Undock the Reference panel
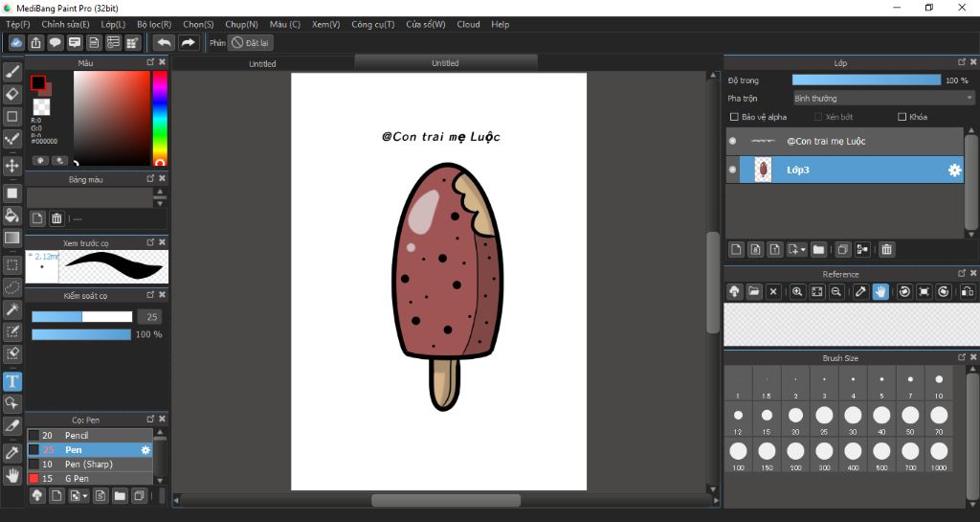Screen dimensions: 980x522 pos(962,273)
